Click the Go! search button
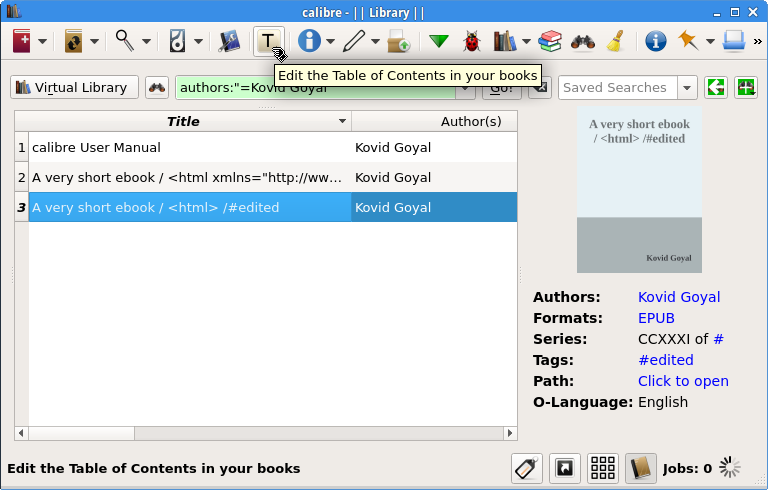768x490 pixels. point(502,88)
